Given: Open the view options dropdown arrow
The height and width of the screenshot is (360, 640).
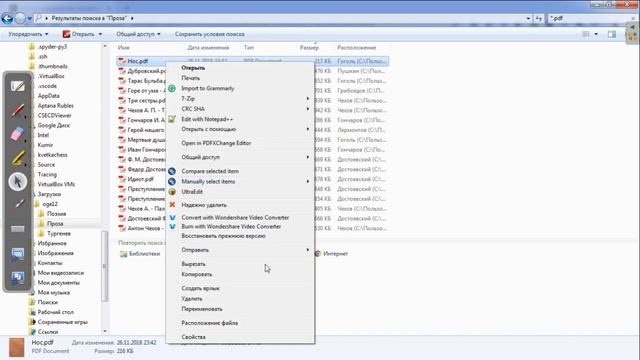Looking at the screenshot, I should tap(596, 34).
